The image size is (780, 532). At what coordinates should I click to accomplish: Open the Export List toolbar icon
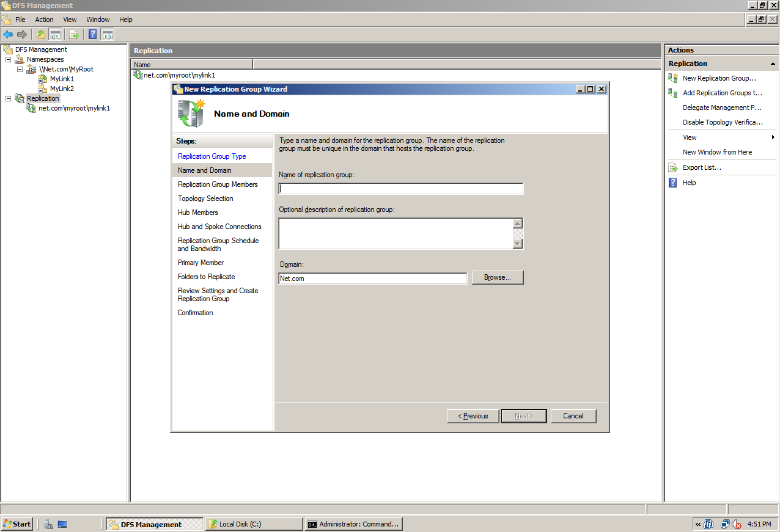click(73, 34)
